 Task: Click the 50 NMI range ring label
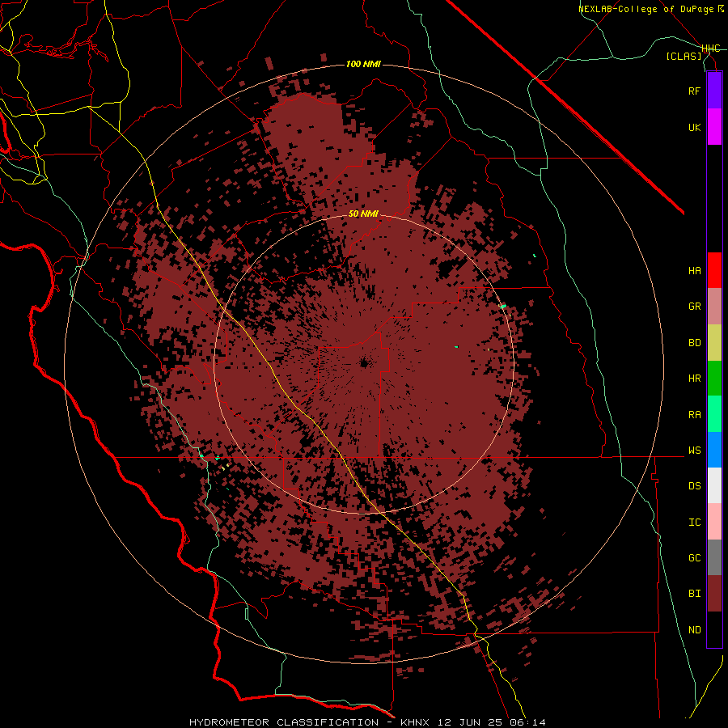(363, 214)
